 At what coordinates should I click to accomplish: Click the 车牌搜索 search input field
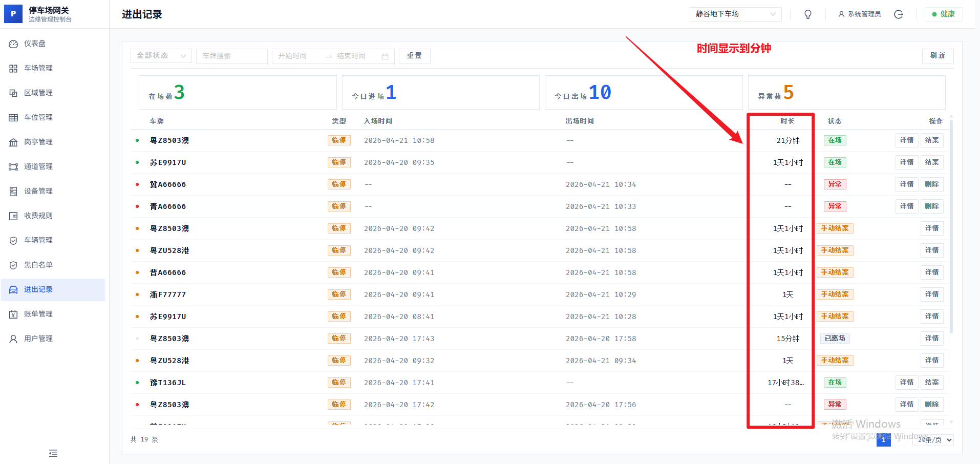231,56
